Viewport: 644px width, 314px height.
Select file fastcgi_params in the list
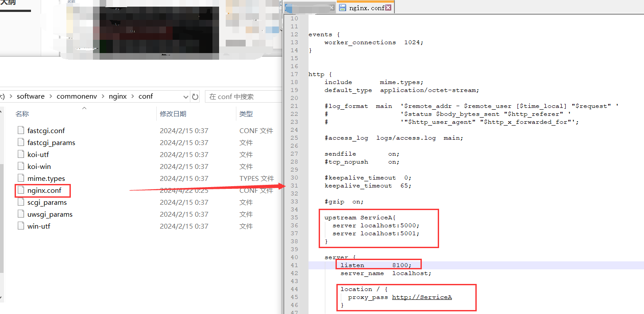tap(51, 142)
